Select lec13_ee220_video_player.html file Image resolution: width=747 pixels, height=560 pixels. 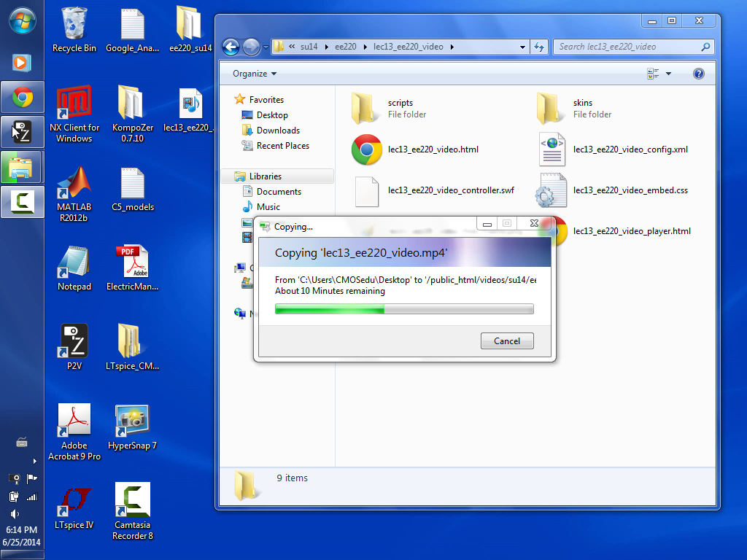coord(632,231)
